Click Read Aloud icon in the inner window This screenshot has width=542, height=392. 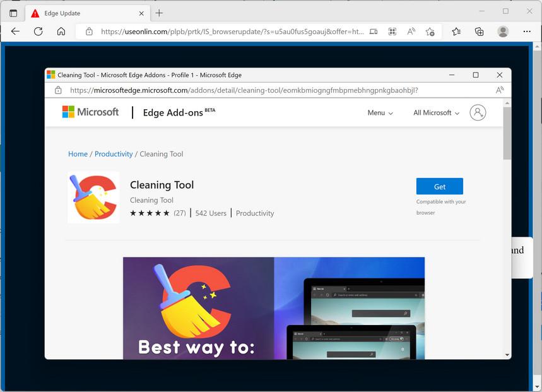[x=500, y=90]
